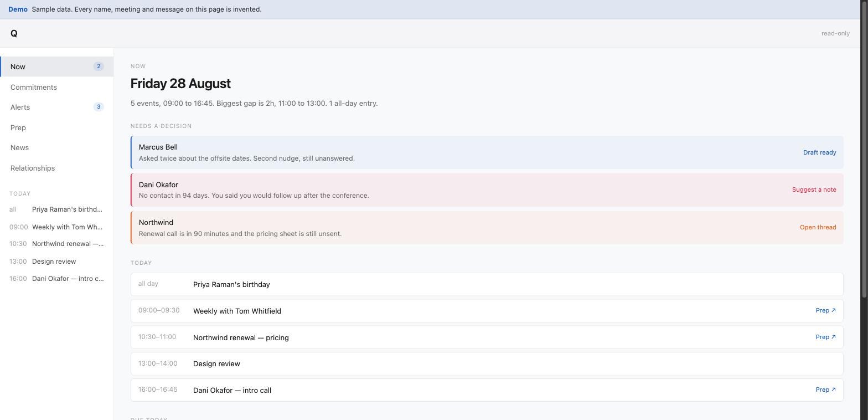Click the Alerts count badge showing 3
This screenshot has width=868, height=420.
99,107
